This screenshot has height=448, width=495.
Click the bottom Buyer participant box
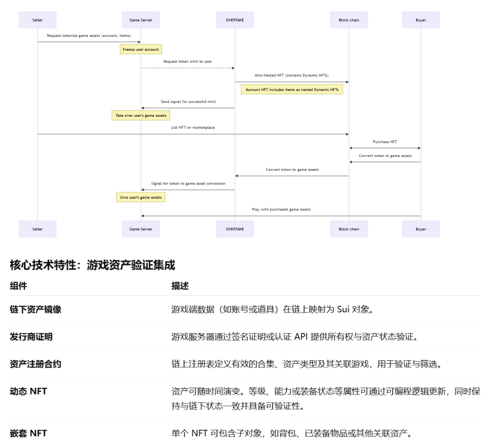point(420,229)
